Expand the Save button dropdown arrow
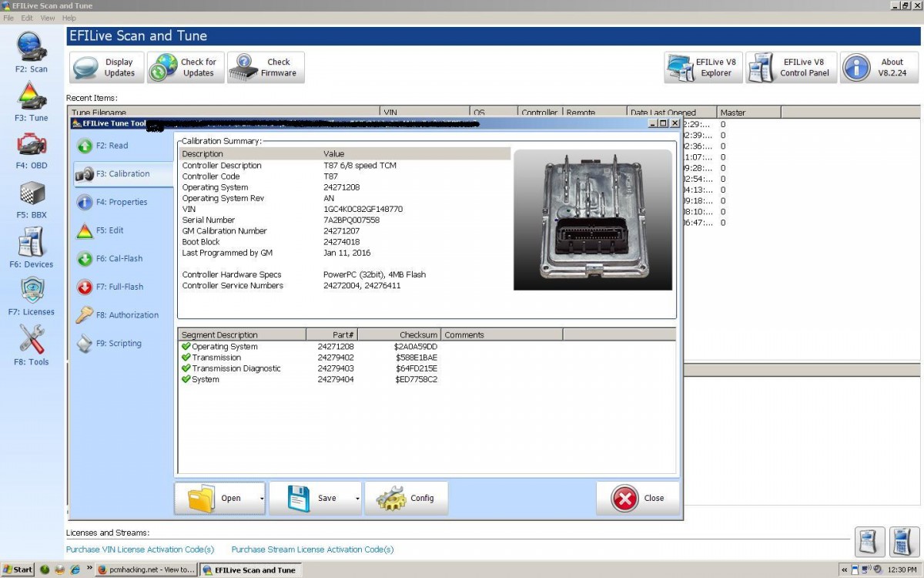924x578 pixels. [357, 499]
